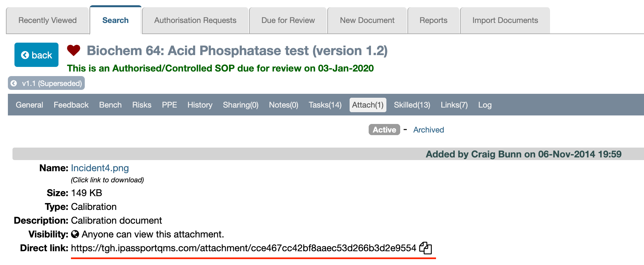Open the Links(7) section
This screenshot has width=644, height=265.
(x=454, y=105)
